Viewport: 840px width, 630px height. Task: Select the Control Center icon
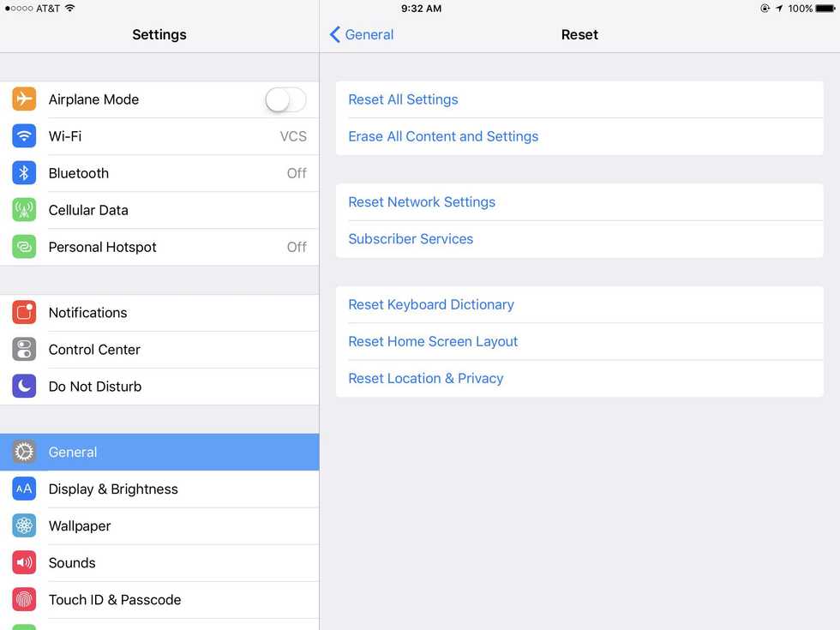(x=24, y=350)
